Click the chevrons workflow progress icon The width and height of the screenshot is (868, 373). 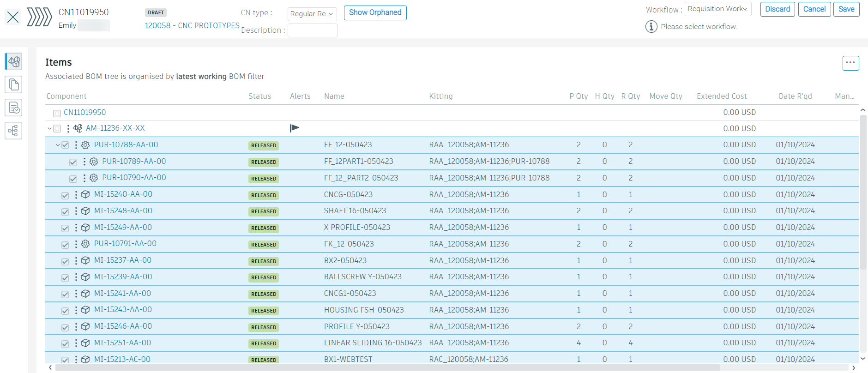coord(39,17)
